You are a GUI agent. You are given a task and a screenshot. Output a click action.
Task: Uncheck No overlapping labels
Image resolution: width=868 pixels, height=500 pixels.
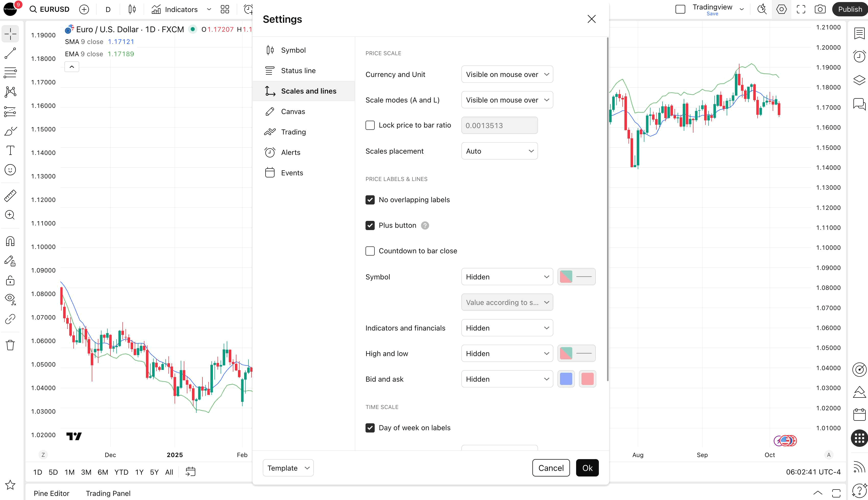pyautogui.click(x=370, y=200)
